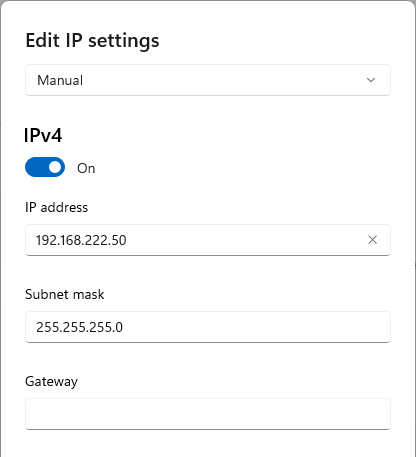This screenshot has width=416, height=457.
Task: Click the white knob of IPv4 switch
Action: click(x=56, y=167)
